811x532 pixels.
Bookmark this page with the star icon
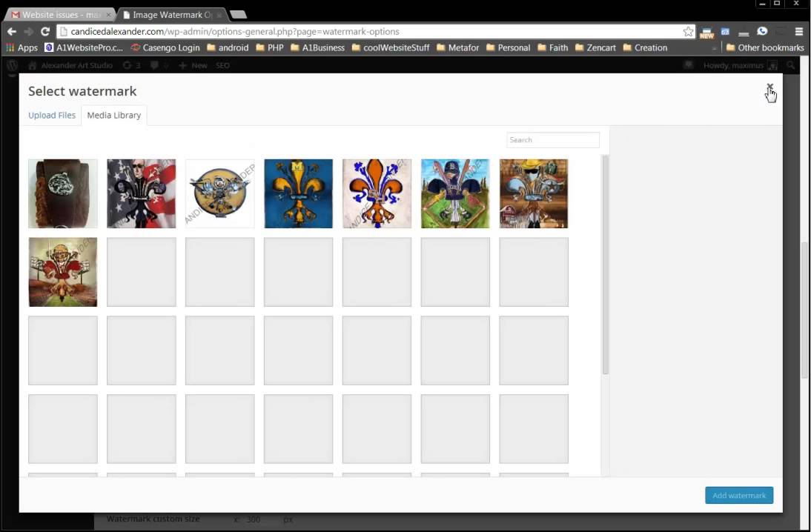pyautogui.click(x=688, y=32)
